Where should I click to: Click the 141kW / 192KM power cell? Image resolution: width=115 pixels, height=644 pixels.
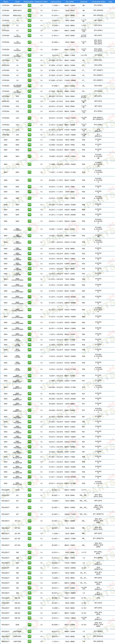70,164
